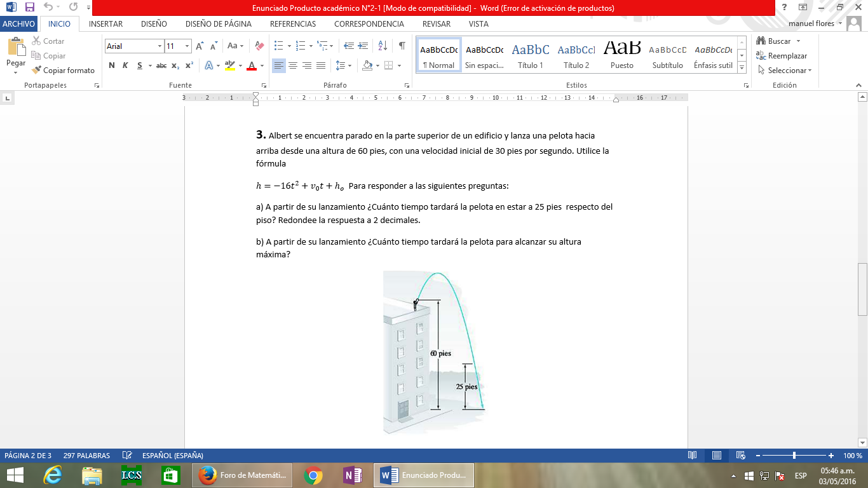Sort text using the A-Z sort icon
The width and height of the screenshot is (868, 488).
383,46
